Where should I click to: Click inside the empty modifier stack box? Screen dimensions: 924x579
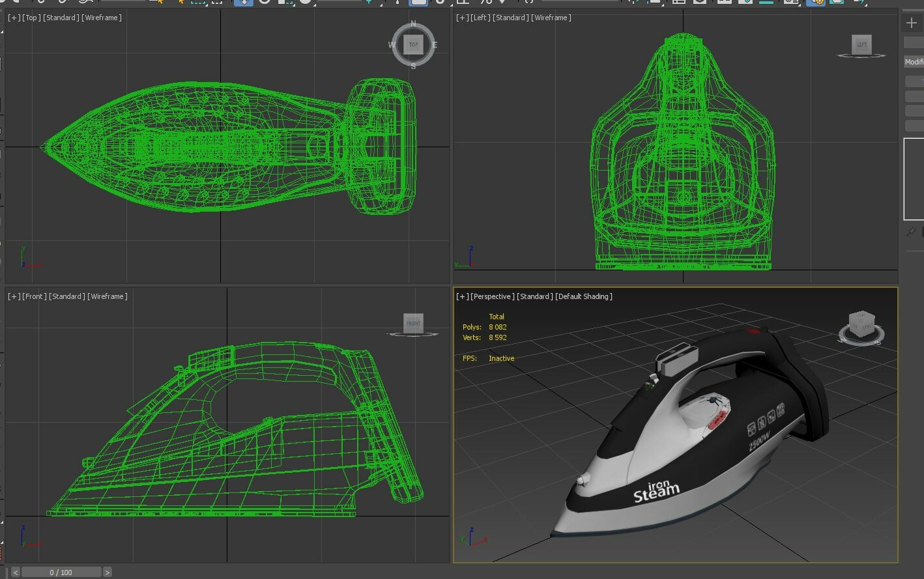pyautogui.click(x=914, y=179)
